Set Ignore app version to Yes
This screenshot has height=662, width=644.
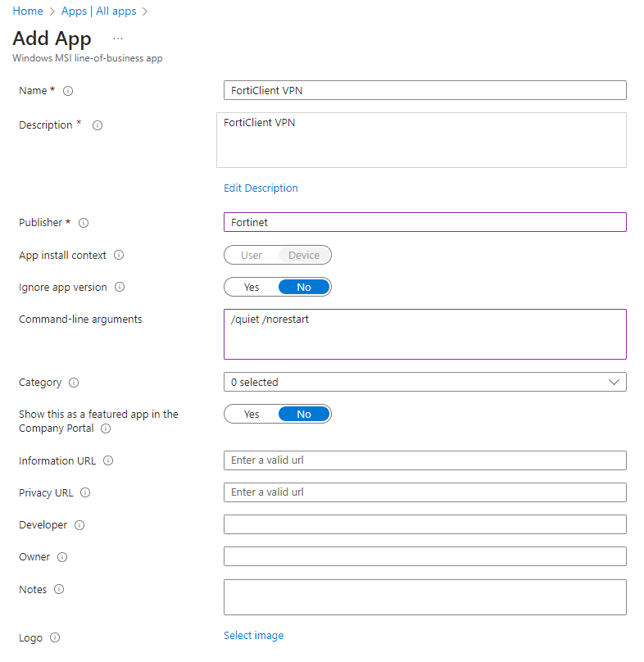(x=252, y=287)
